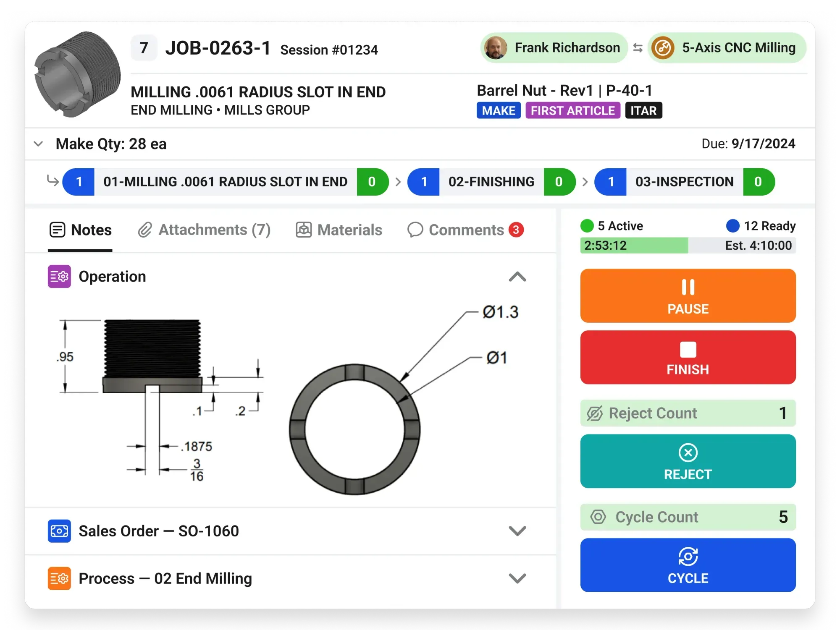
Task: Click the blue 12 Ready status dot
Action: pyautogui.click(x=733, y=226)
